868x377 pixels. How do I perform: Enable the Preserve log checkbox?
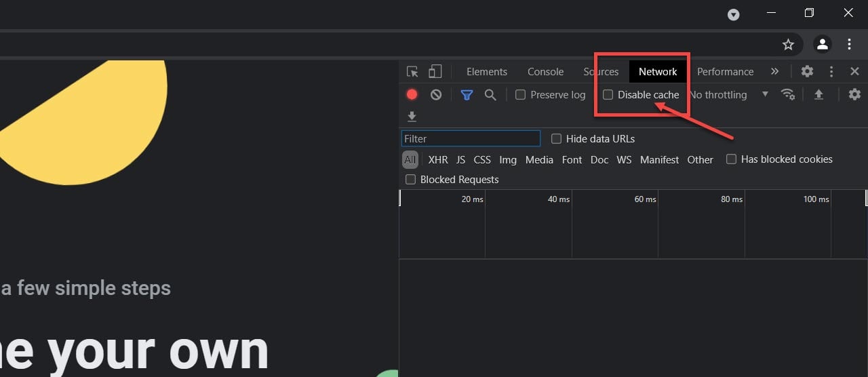tap(520, 95)
